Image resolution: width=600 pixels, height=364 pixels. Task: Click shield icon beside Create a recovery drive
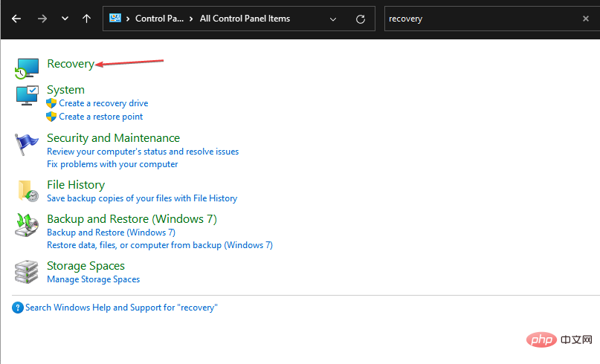51,103
